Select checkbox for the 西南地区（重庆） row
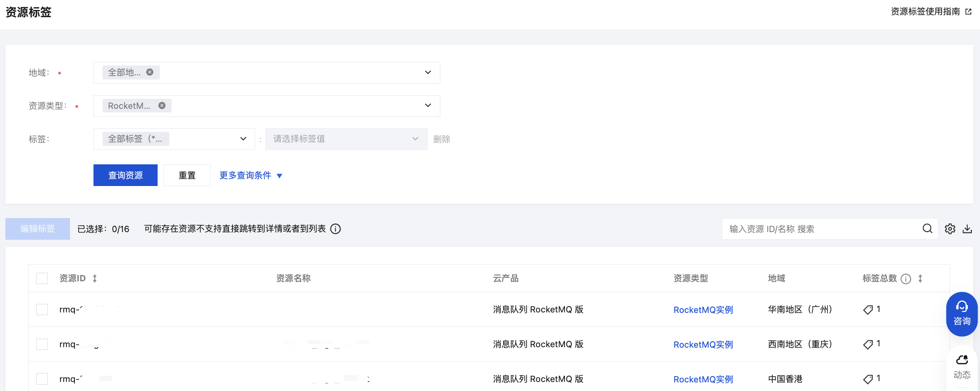980x391 pixels. click(x=42, y=344)
